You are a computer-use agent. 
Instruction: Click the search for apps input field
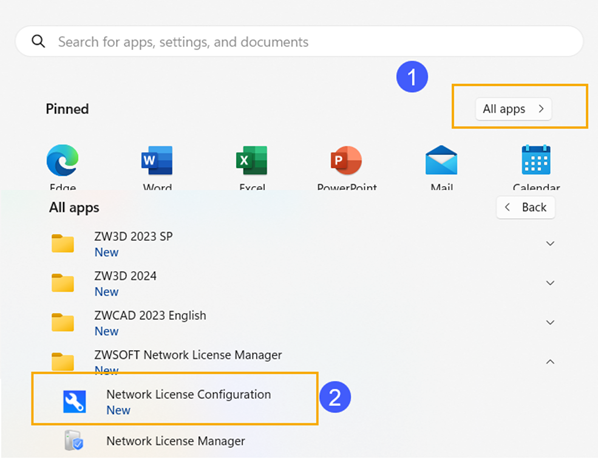click(x=299, y=41)
